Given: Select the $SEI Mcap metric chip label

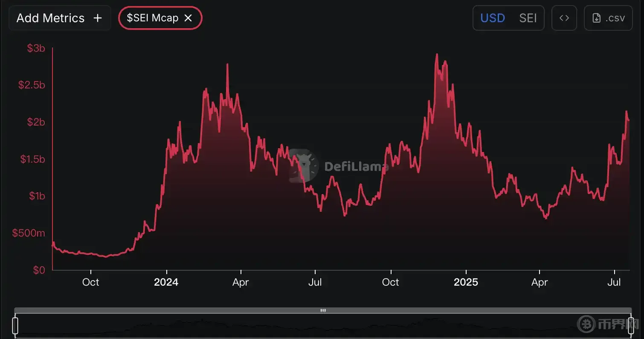Looking at the screenshot, I should click(152, 18).
